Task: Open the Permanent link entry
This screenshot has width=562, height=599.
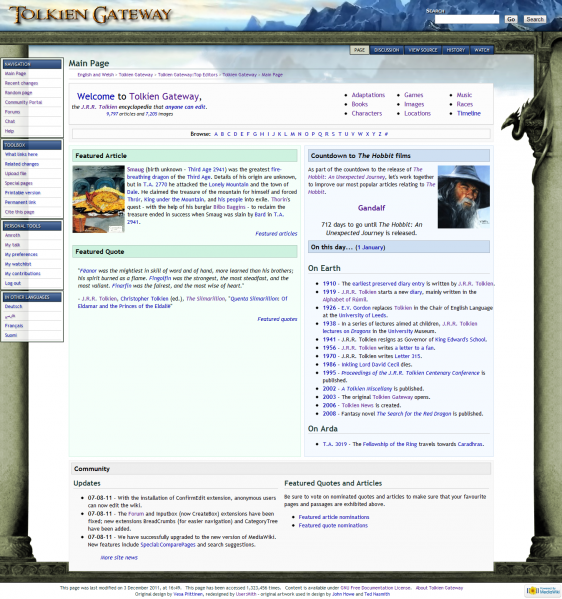Action: click(x=20, y=202)
